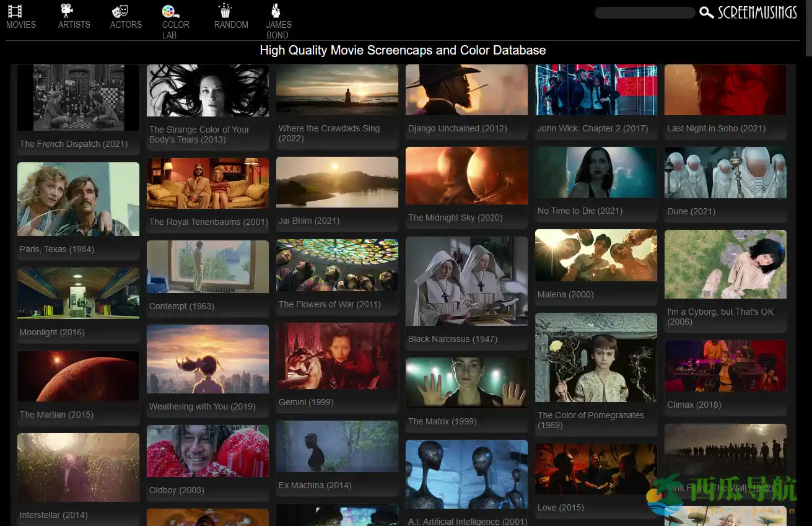Open the Dune (2021) thumbnail image
812x526 pixels.
click(725, 172)
